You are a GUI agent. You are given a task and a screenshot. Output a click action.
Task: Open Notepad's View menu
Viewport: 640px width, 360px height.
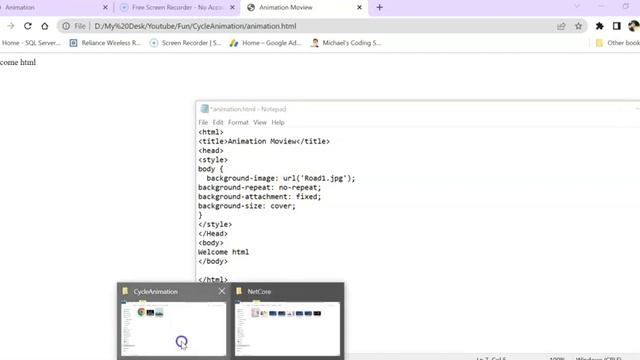tap(260, 122)
